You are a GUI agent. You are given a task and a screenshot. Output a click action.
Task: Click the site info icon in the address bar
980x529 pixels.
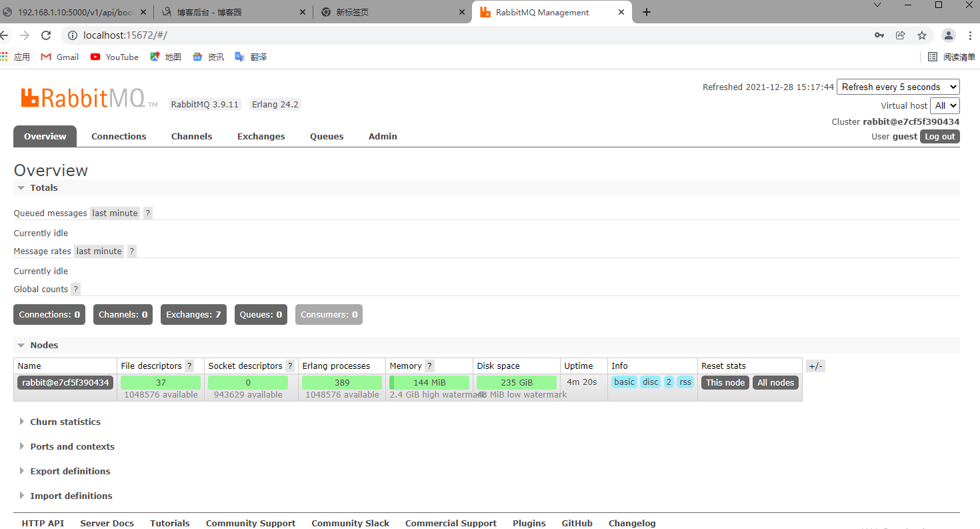pos(73,35)
